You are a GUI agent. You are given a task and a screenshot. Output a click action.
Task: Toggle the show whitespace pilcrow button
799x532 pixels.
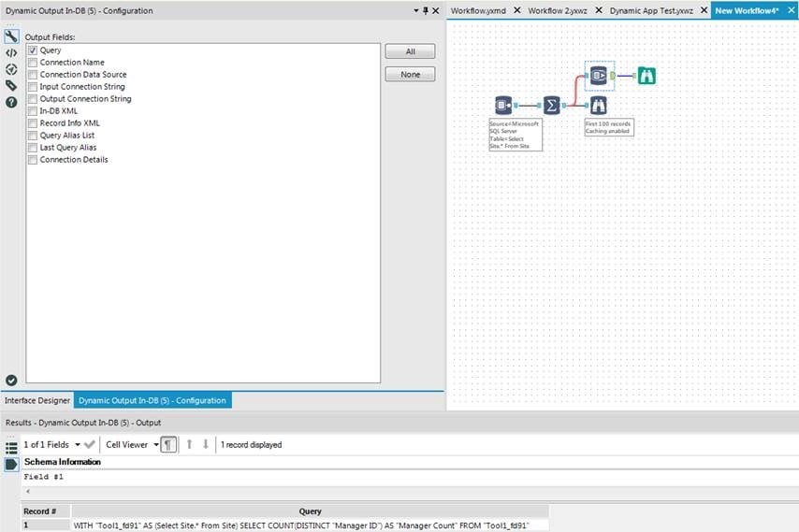point(168,444)
